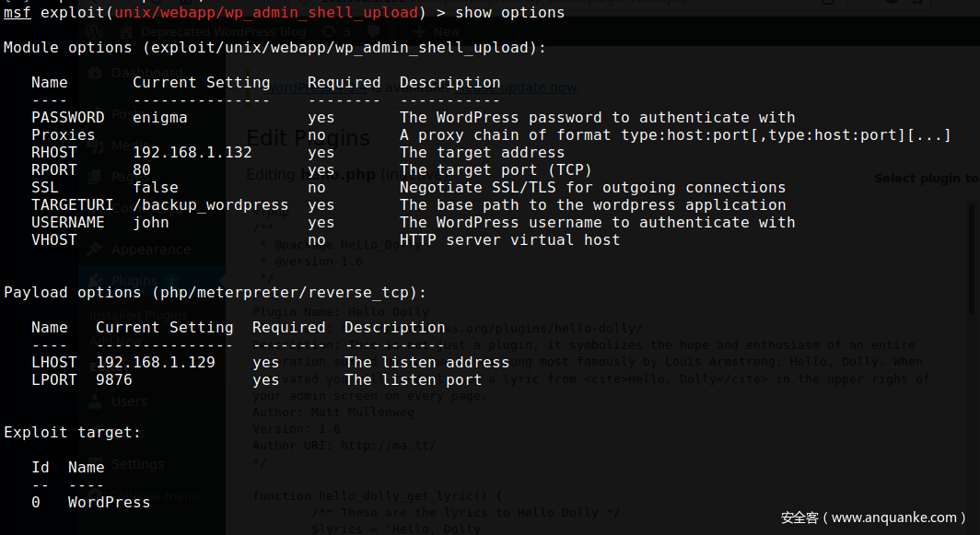Image resolution: width=980 pixels, height=535 pixels.
Task: Click New in background WordPress admin bar
Action: point(447,31)
